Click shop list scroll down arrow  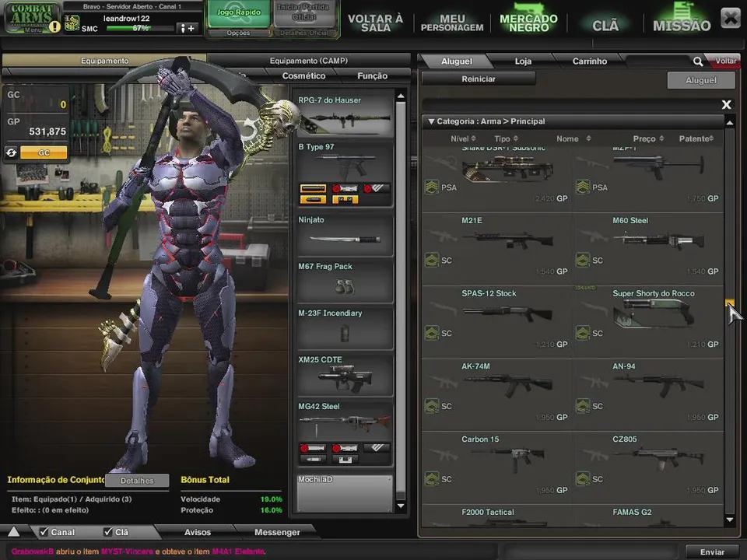click(730, 520)
